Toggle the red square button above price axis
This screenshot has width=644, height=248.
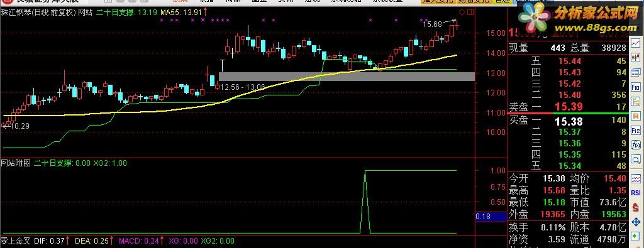[x=470, y=13]
